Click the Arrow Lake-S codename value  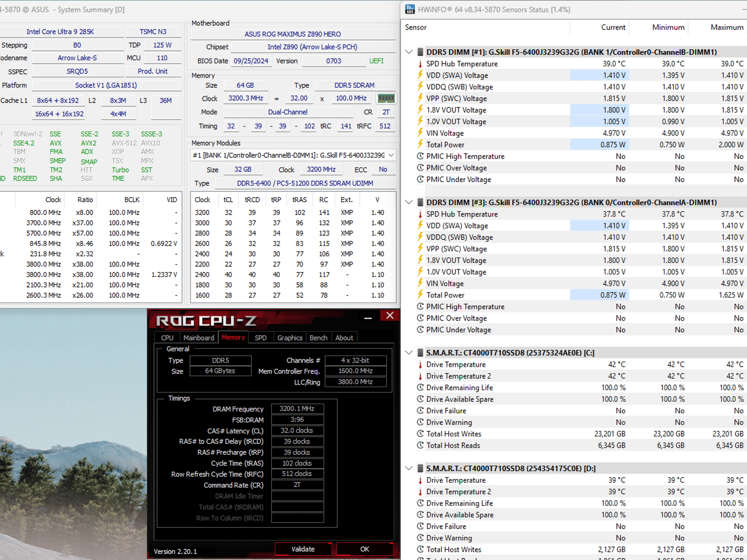[x=77, y=58]
